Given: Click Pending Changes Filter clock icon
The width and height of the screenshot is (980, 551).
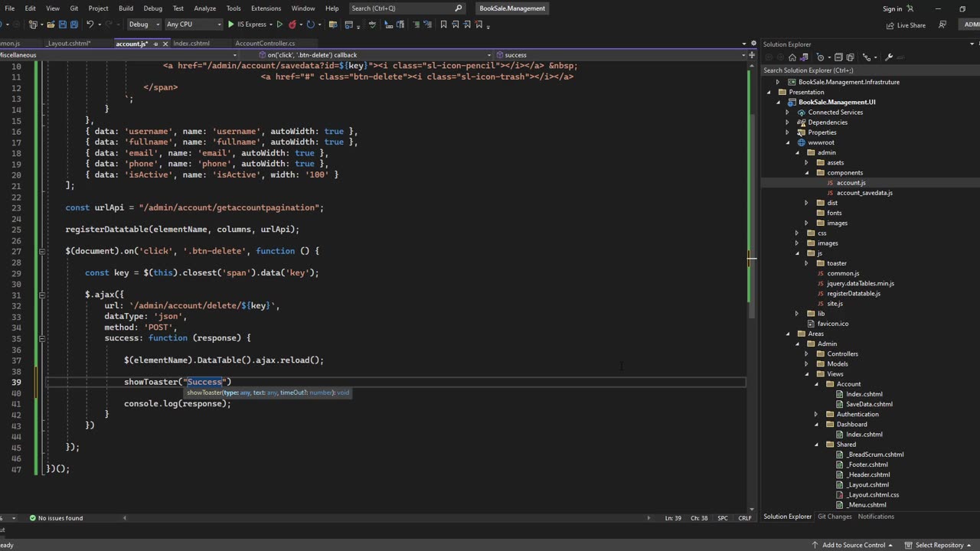Looking at the screenshot, I should click(821, 57).
